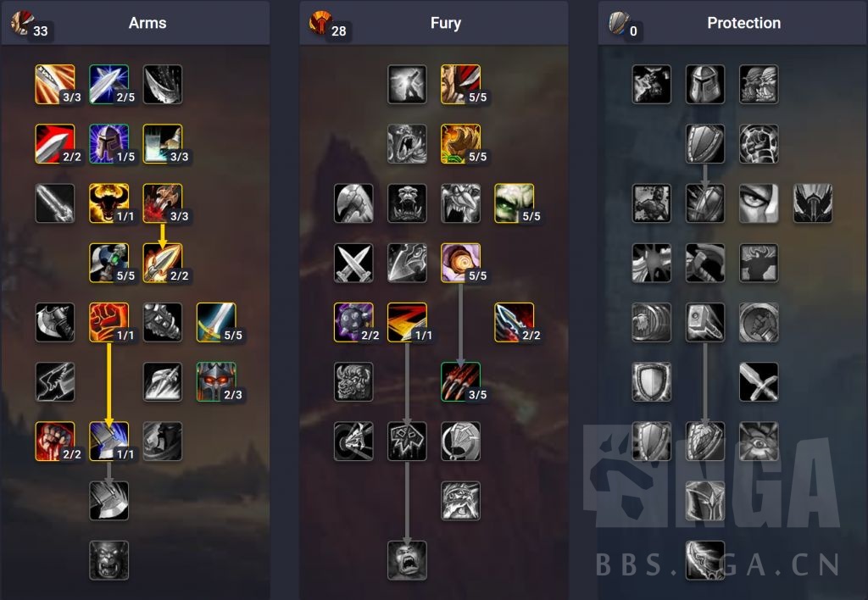Click the Arms 33 points counter icon
Viewport: 868px width, 600px height.
point(23,22)
